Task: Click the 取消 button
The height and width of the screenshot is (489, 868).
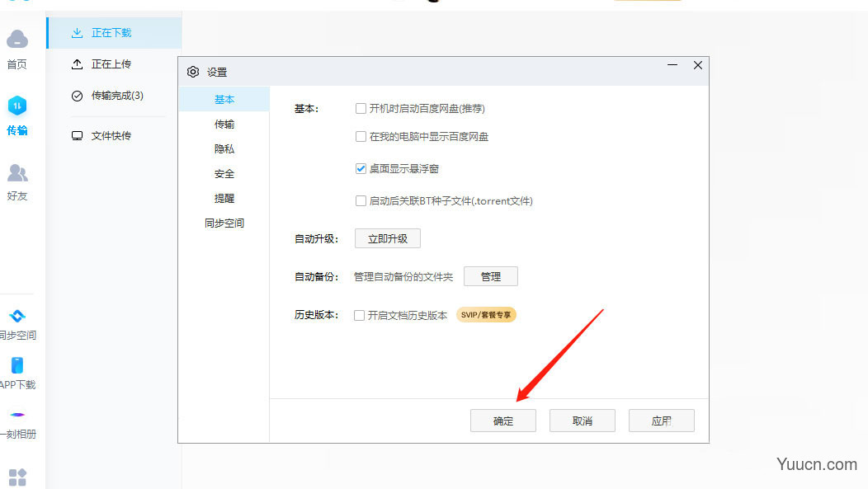Action: 583,421
